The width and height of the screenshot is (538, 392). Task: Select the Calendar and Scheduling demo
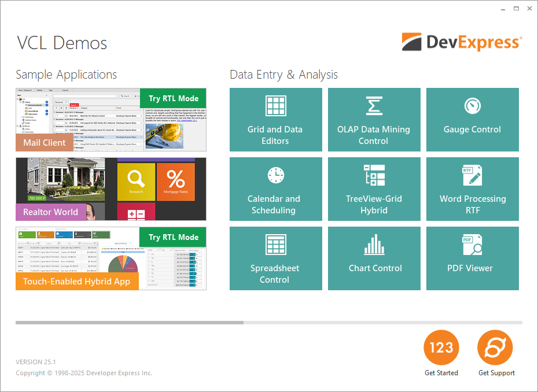(x=275, y=189)
